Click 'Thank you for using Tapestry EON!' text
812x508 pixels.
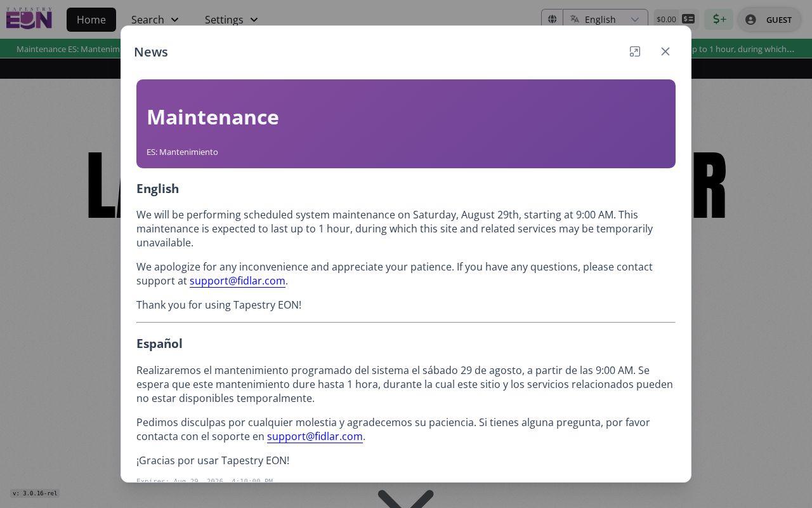(219, 305)
